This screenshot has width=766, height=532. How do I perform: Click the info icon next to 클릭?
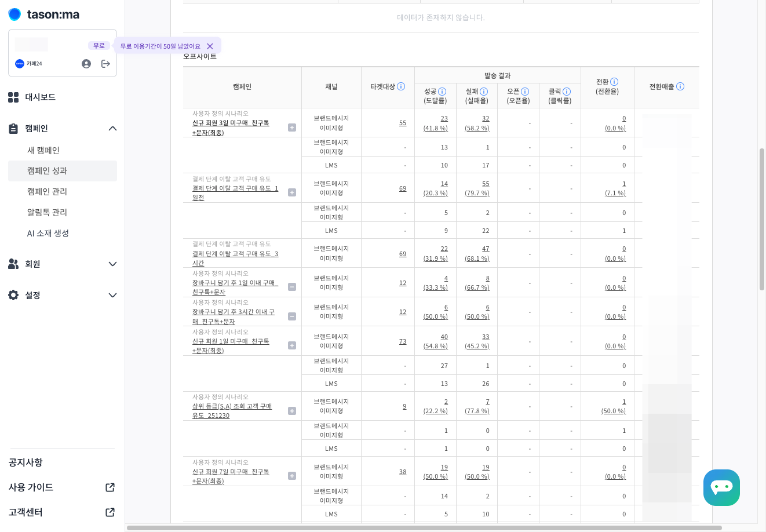coord(567,92)
